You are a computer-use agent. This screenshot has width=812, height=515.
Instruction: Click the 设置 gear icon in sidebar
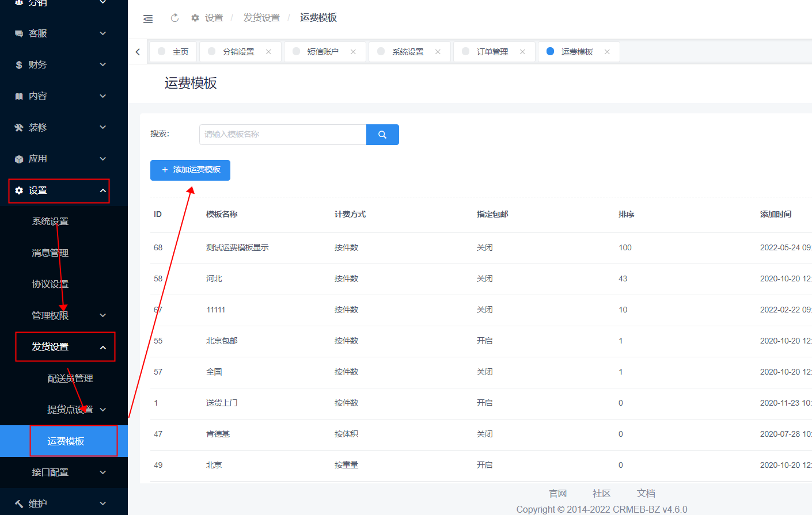pos(19,190)
